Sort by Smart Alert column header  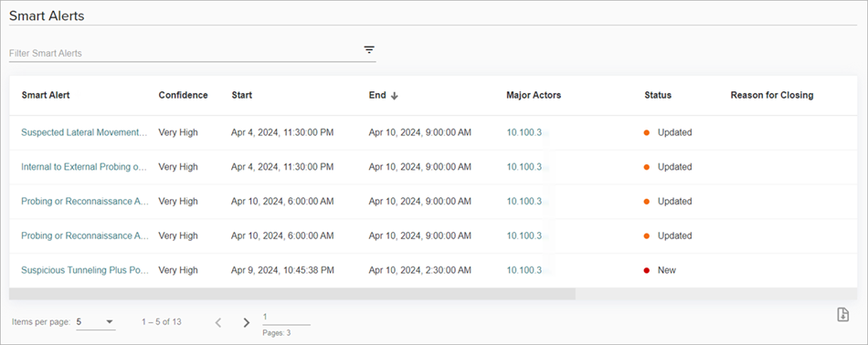coord(46,95)
